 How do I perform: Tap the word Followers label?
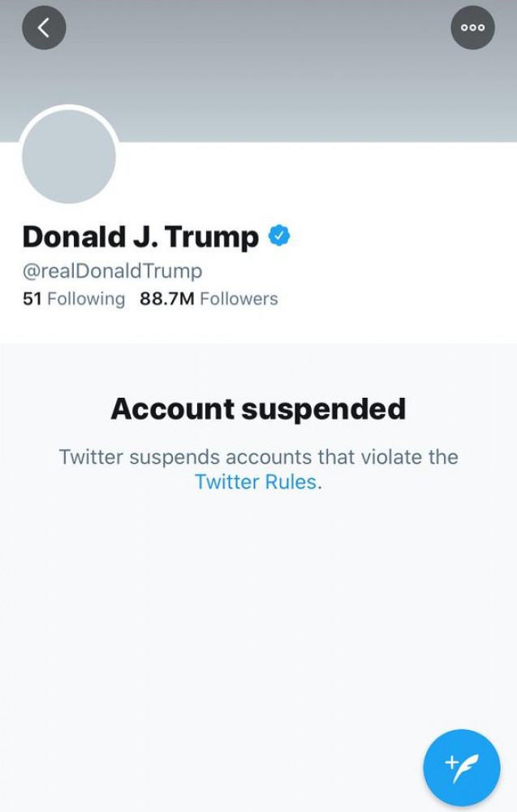[239, 299]
